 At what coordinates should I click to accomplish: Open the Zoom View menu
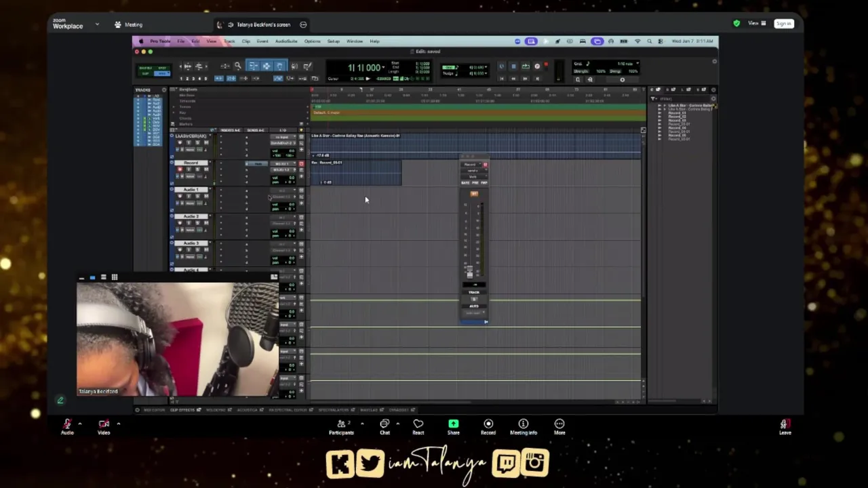(757, 24)
